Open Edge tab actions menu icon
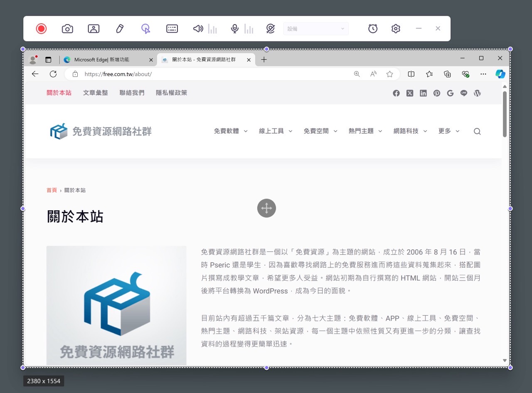 coord(48,60)
